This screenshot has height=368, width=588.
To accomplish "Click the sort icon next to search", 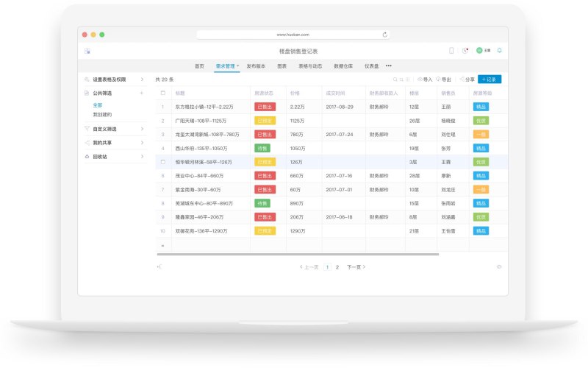I will pyautogui.click(x=401, y=79).
